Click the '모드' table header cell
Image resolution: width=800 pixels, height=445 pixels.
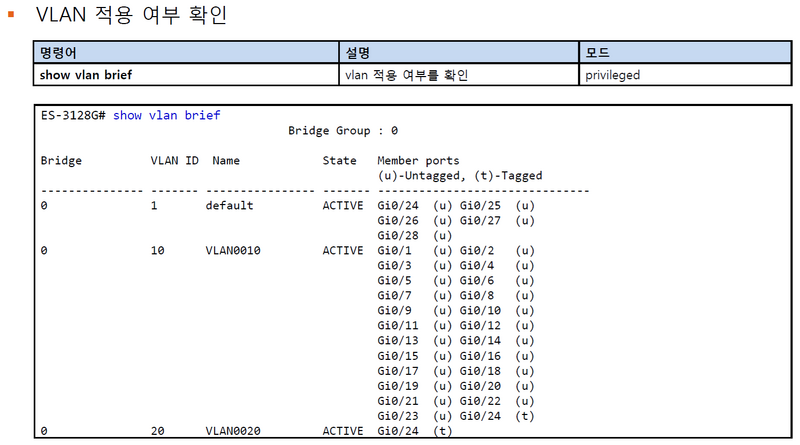point(685,53)
